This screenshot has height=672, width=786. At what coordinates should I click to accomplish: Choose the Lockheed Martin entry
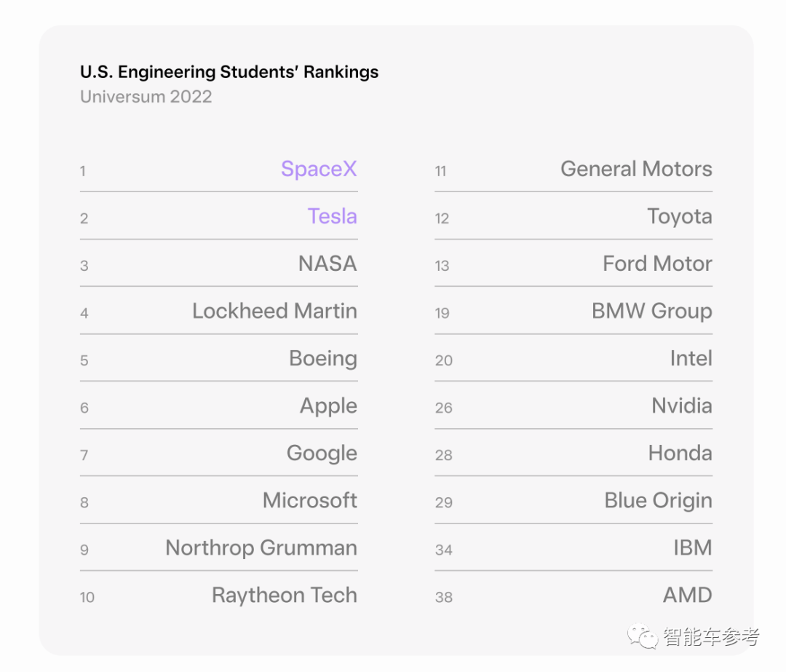coord(274,311)
